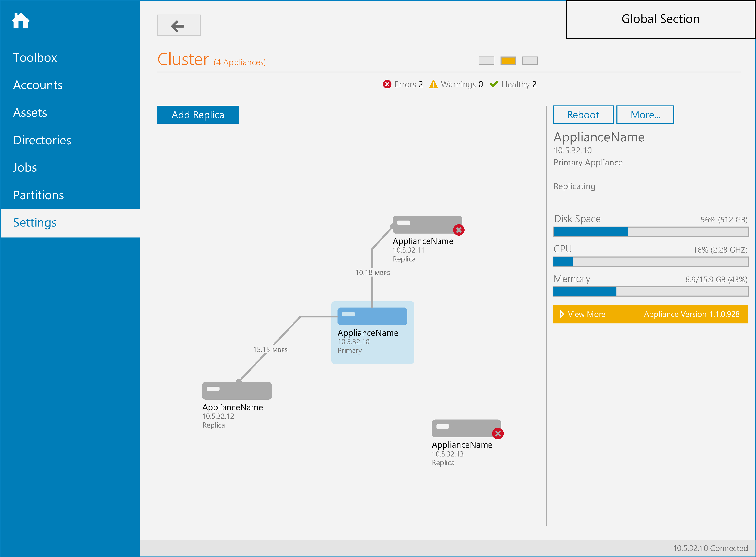This screenshot has width=756, height=557.
Task: Expand the View More disclosure triangle
Action: pyautogui.click(x=562, y=314)
